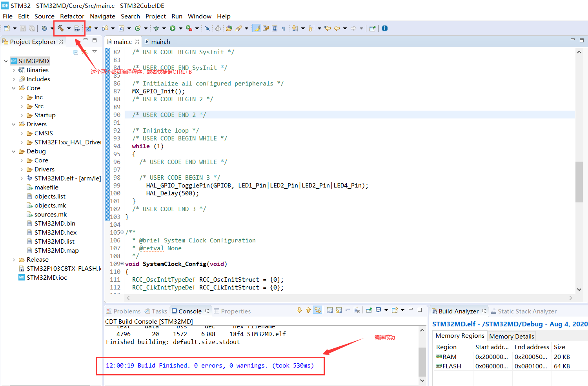Click the blue information icon
Image resolution: width=588 pixels, height=386 pixels.
[385, 28]
